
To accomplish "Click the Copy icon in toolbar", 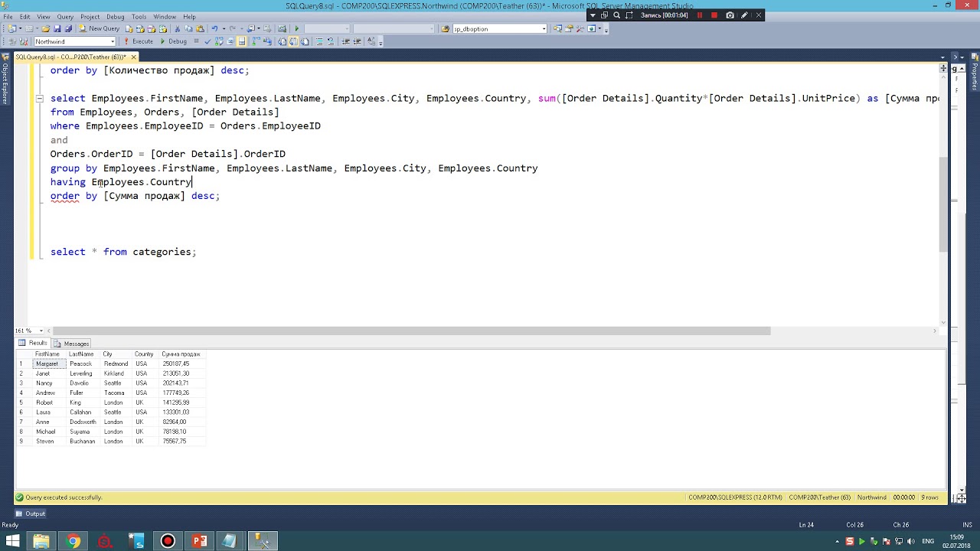I will [188, 28].
